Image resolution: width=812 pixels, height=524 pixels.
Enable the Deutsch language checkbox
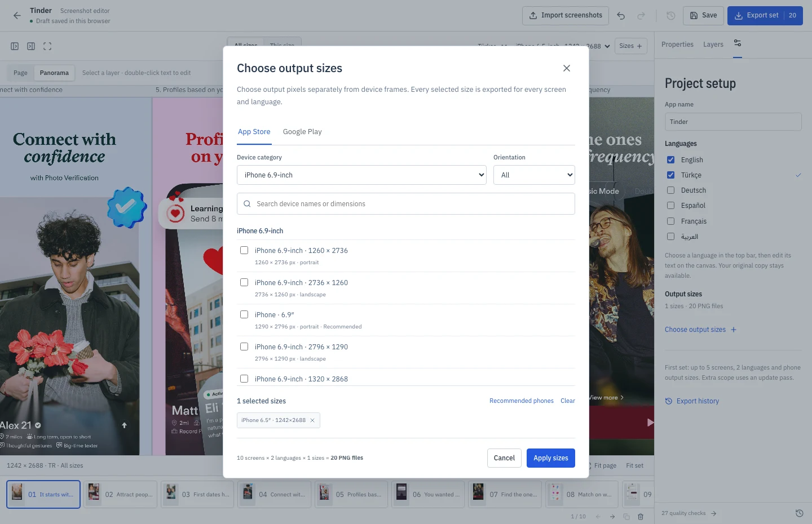coord(670,190)
